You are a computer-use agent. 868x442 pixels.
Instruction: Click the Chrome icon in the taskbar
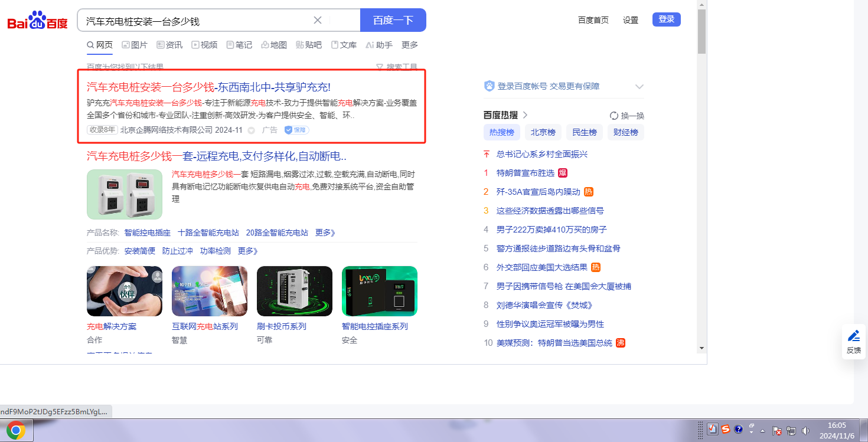pos(17,431)
